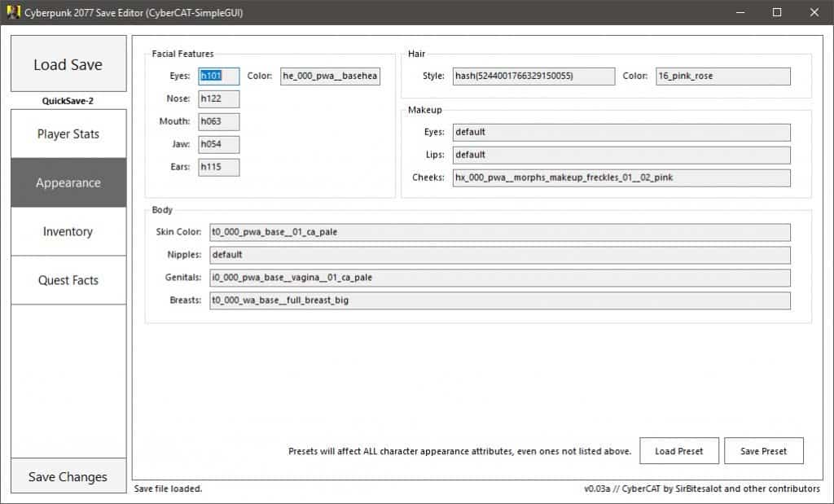Click the Nose value field h122
Viewport: 834px width, 504px height.
[x=217, y=99]
